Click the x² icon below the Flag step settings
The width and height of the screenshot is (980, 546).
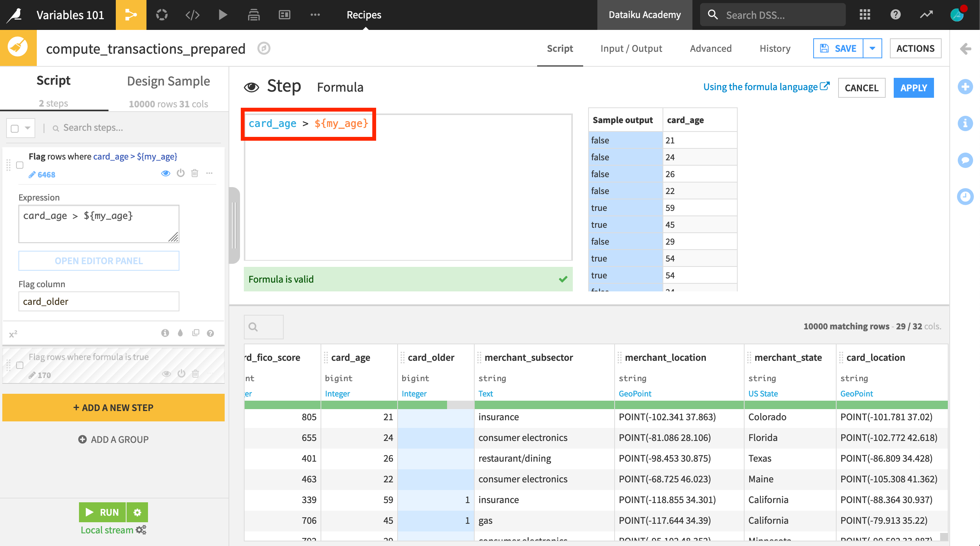(x=13, y=333)
